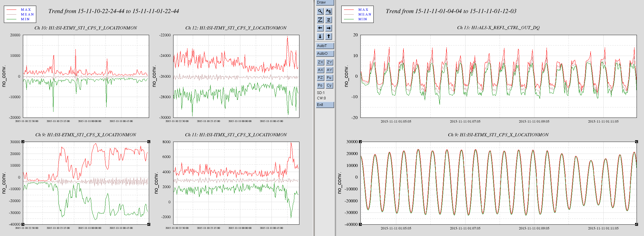Click the Ch 13 ALS-X_REFL_CTRL plot title
Viewport: 644px width, 236px height.
(498, 28)
